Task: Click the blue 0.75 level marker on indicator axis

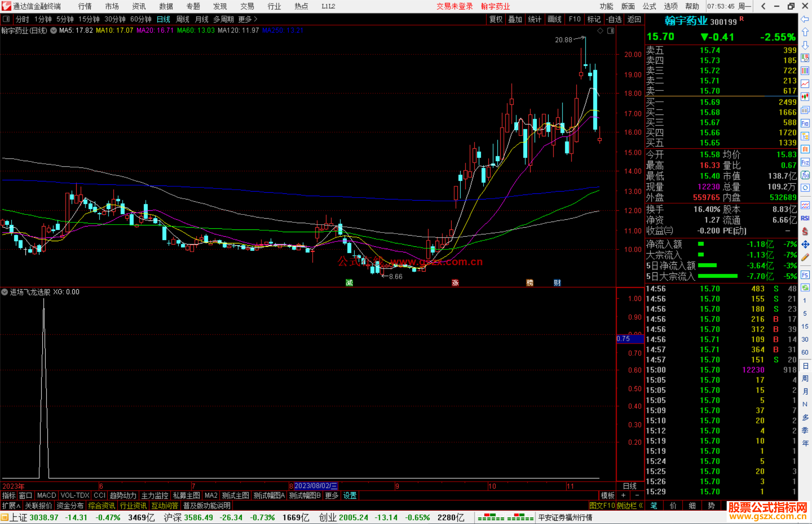Action: pos(630,338)
